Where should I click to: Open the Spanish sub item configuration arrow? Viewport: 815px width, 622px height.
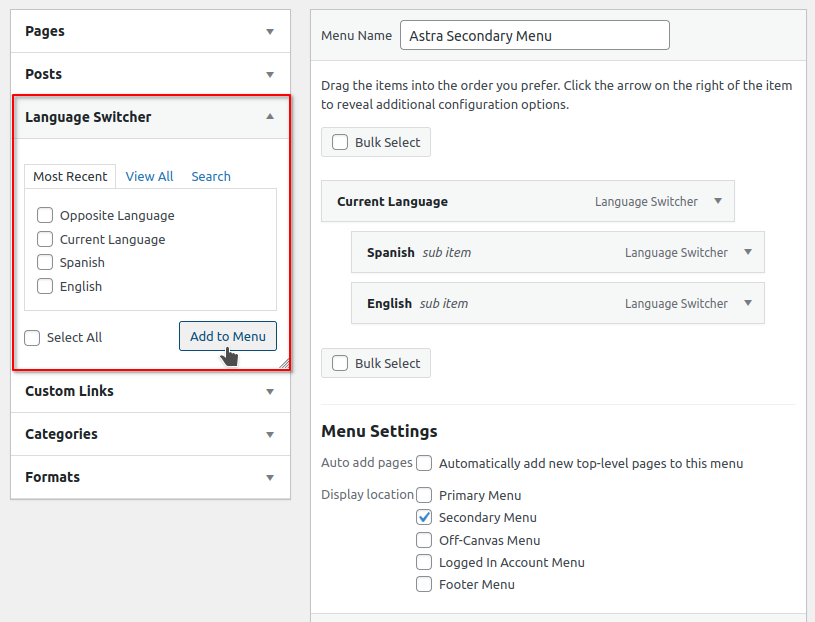point(748,252)
